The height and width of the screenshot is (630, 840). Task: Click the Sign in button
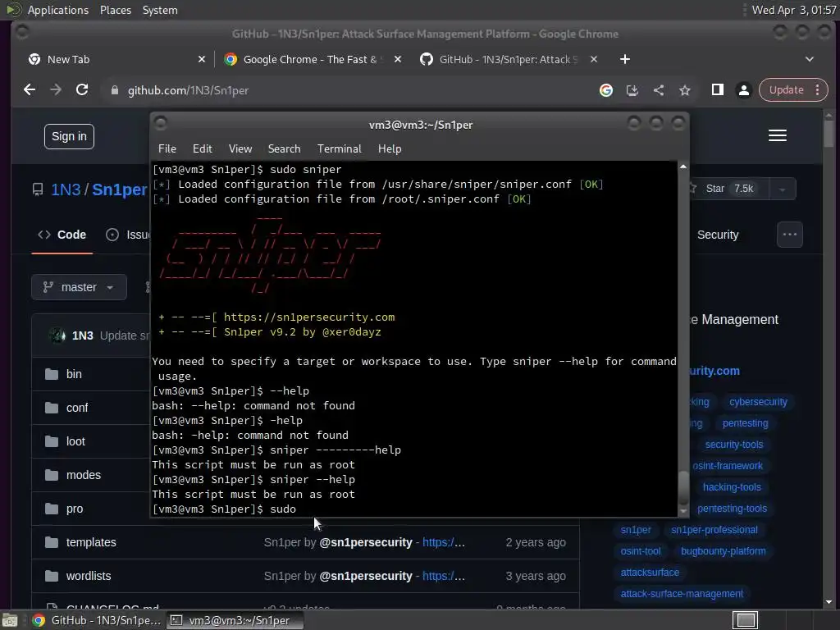(69, 137)
